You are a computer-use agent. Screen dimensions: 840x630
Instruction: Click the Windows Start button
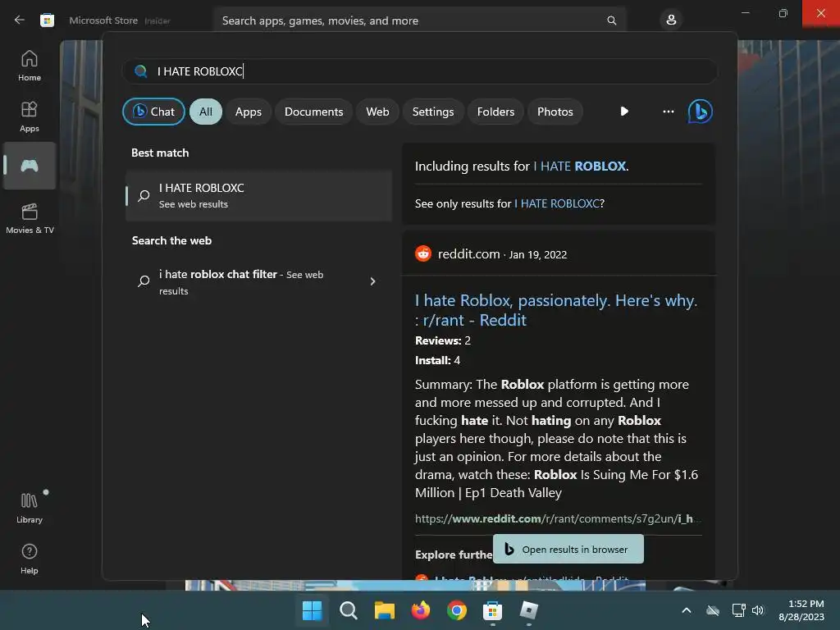pos(312,610)
